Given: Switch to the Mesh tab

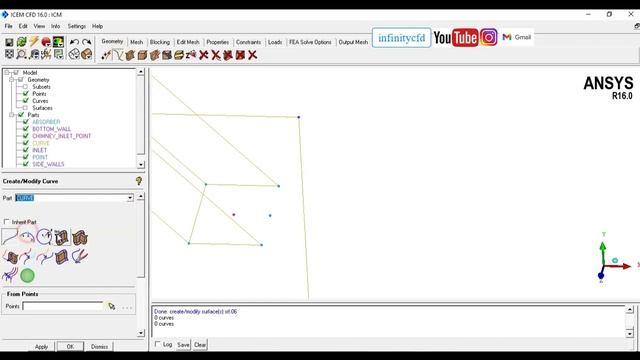Looking at the screenshot, I should pos(136,42).
